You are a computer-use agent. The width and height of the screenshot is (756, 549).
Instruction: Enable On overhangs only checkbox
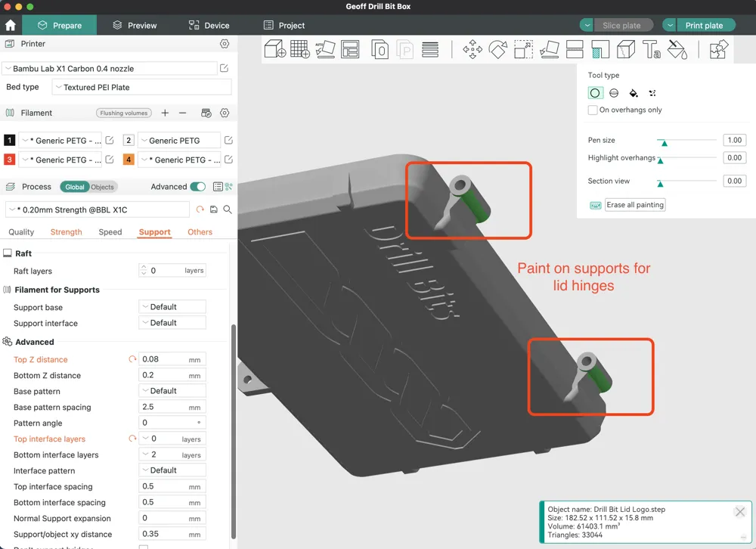click(593, 110)
